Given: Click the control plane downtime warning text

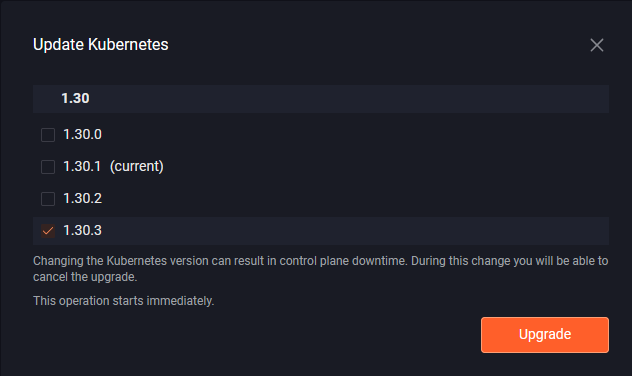Looking at the screenshot, I should point(320,269).
